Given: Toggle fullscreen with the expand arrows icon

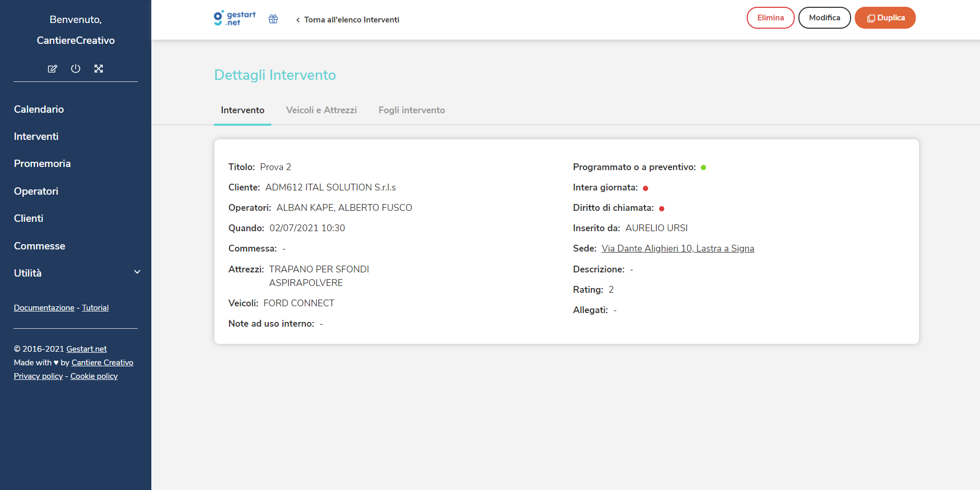Looking at the screenshot, I should pyautogui.click(x=99, y=68).
